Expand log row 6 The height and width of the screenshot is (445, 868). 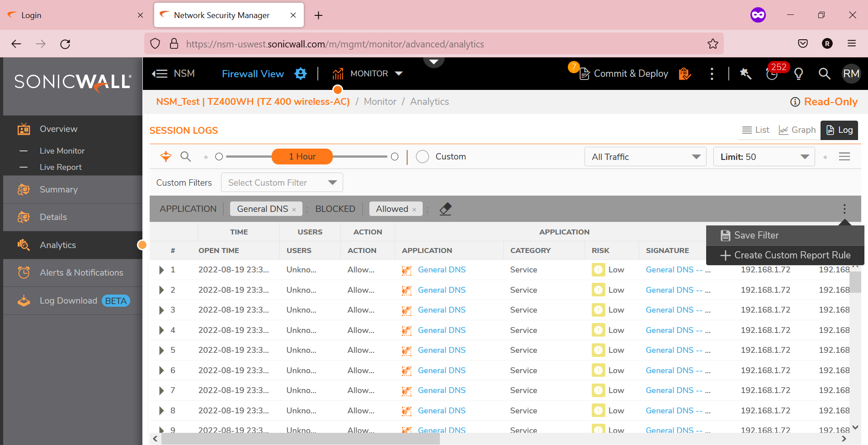click(x=161, y=370)
